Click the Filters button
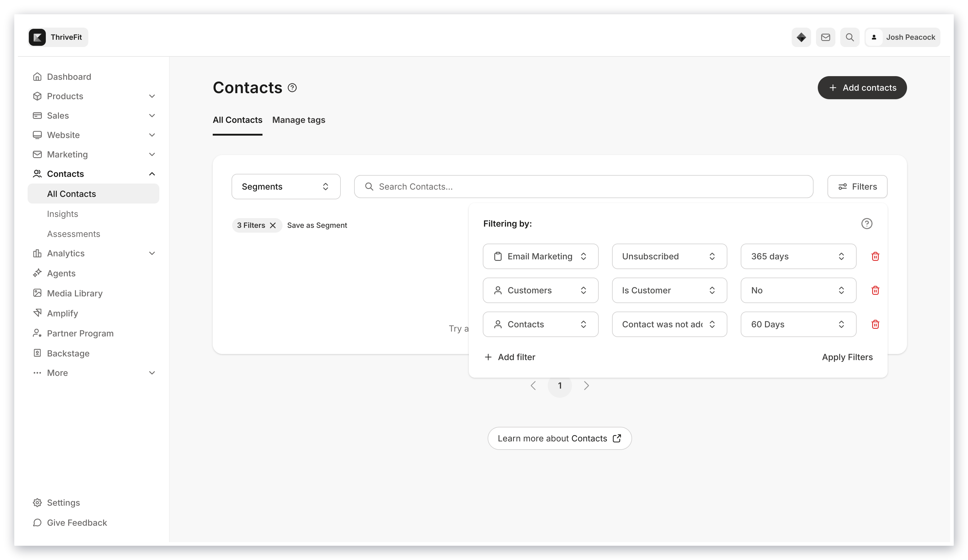The image size is (968, 560). pos(857,187)
